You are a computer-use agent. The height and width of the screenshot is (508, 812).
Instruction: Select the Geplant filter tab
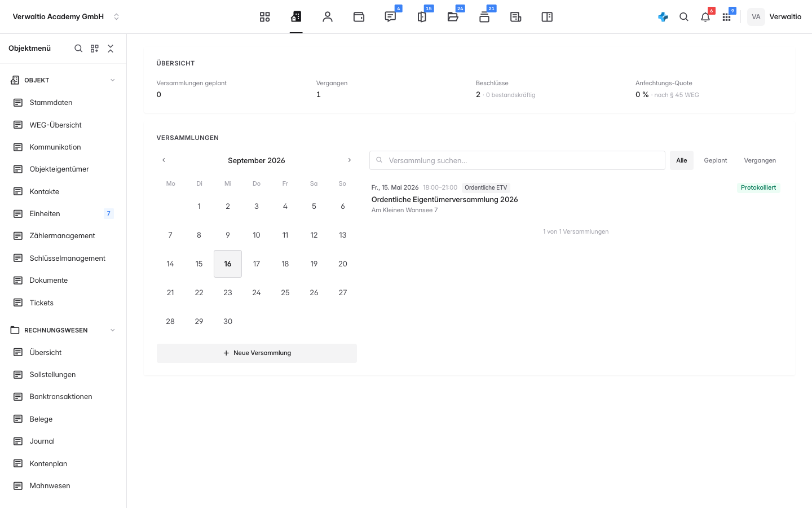pos(716,160)
